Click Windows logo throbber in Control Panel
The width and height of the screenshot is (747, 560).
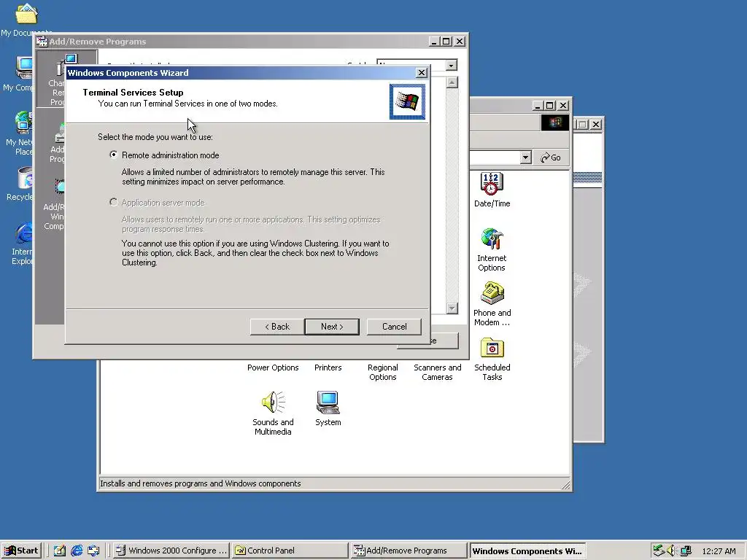tap(554, 122)
